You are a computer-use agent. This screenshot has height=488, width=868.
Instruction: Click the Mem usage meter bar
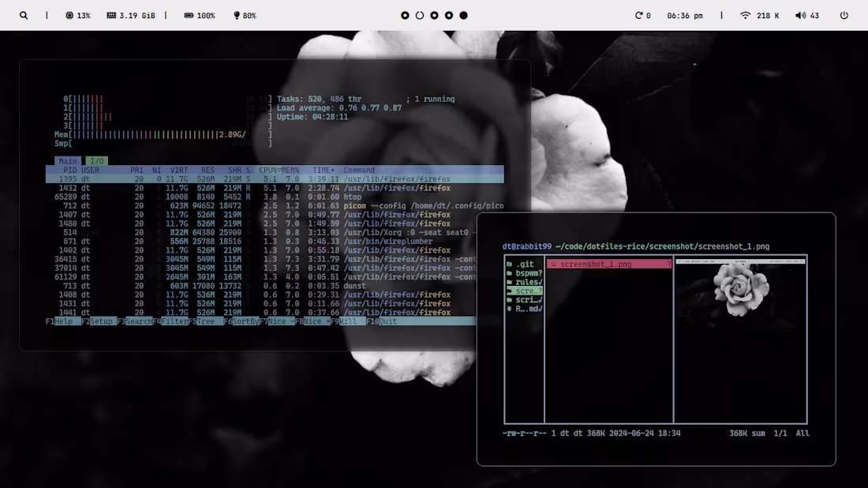point(142,134)
